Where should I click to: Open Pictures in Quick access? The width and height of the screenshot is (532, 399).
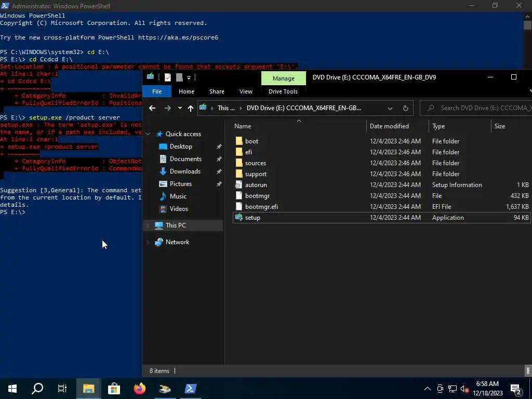[180, 183]
